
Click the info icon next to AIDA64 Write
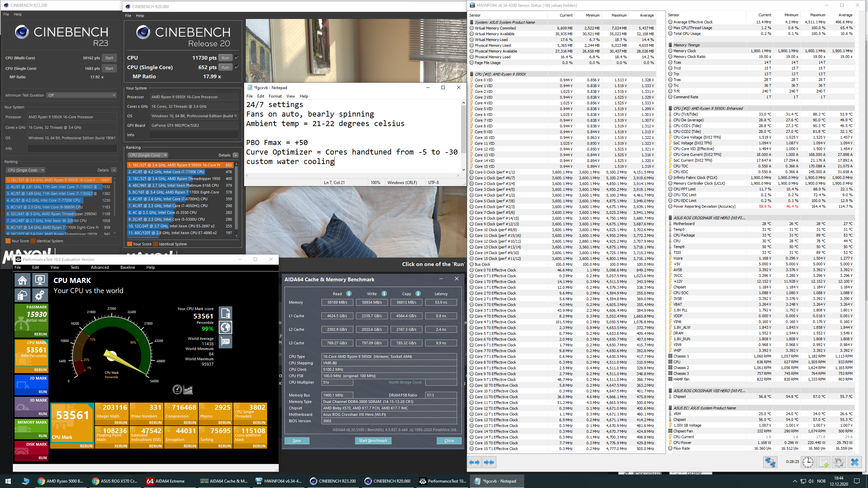point(384,293)
